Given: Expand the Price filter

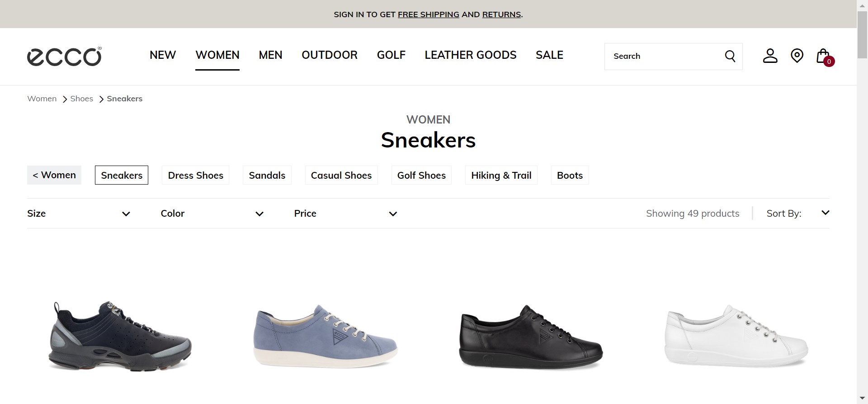Looking at the screenshot, I should click(345, 214).
